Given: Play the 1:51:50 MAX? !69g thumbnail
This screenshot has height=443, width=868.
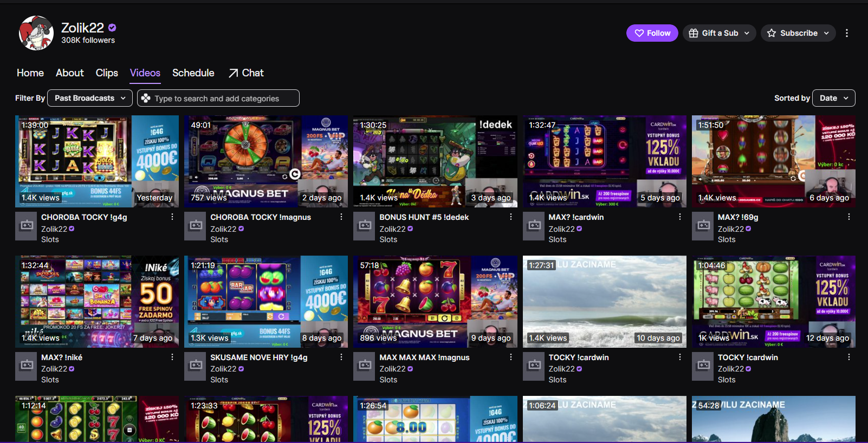Looking at the screenshot, I should click(x=774, y=161).
